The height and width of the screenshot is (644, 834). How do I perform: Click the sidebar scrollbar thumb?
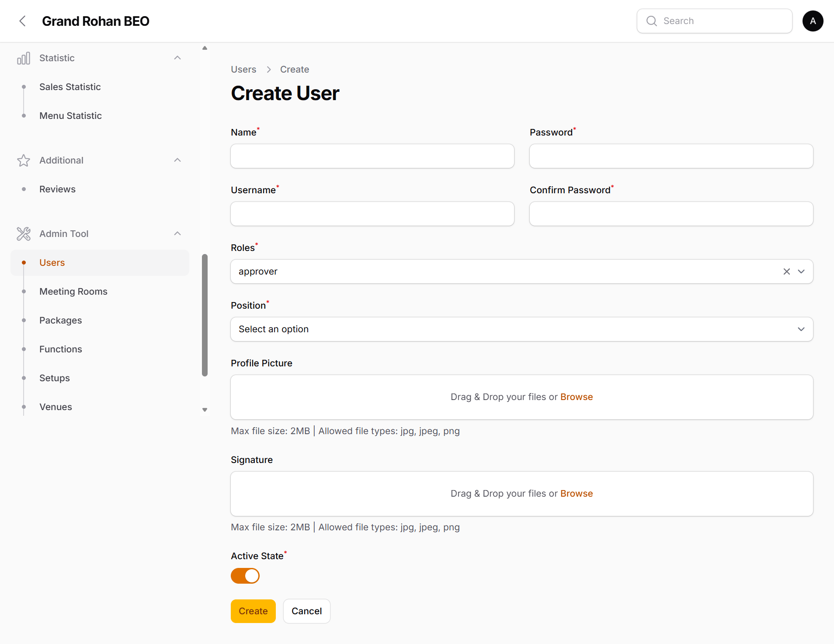[205, 315]
